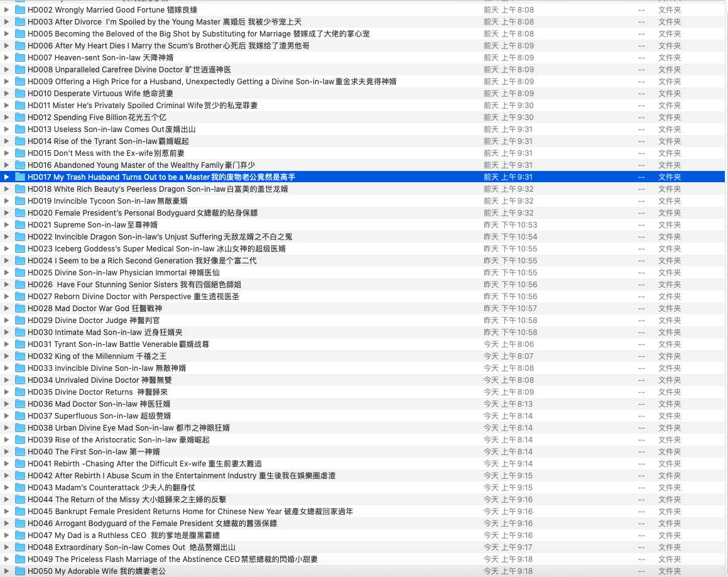Click the kind label of HD015 row

669,153
